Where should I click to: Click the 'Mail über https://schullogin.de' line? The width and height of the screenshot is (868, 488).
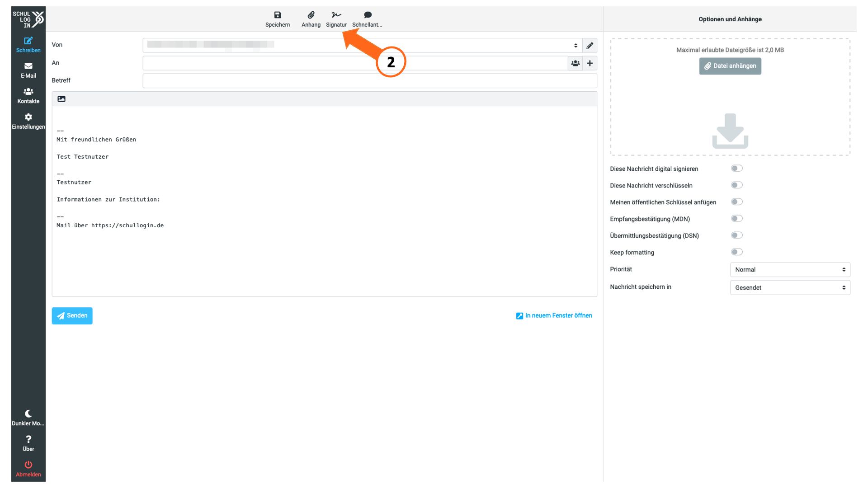coord(110,225)
